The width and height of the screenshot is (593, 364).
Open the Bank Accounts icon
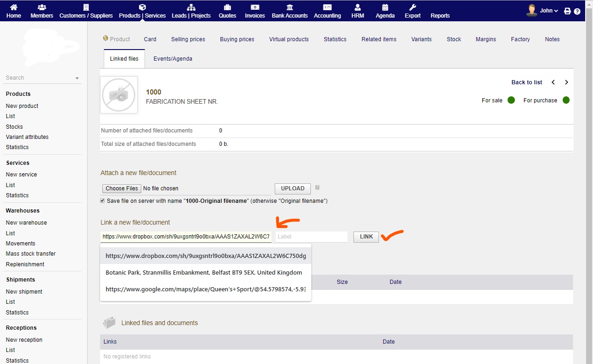[x=290, y=7]
